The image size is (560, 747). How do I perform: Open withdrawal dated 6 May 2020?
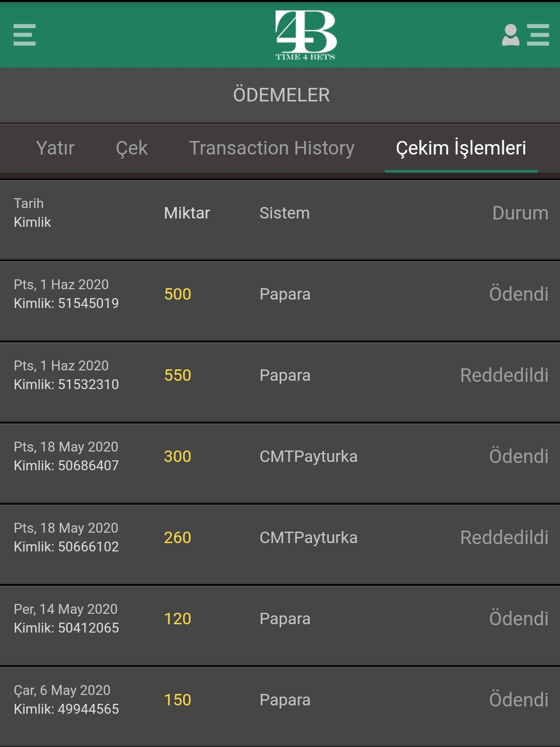point(66,700)
